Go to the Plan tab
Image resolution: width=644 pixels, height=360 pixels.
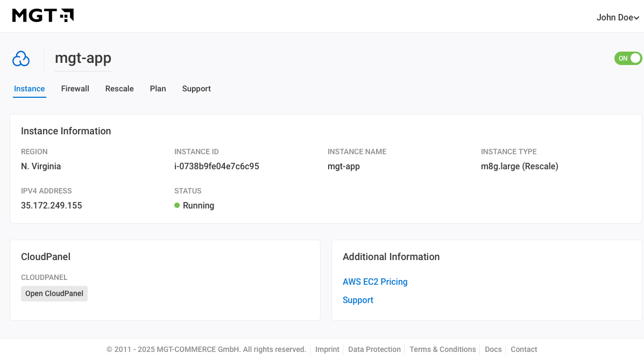(158, 89)
